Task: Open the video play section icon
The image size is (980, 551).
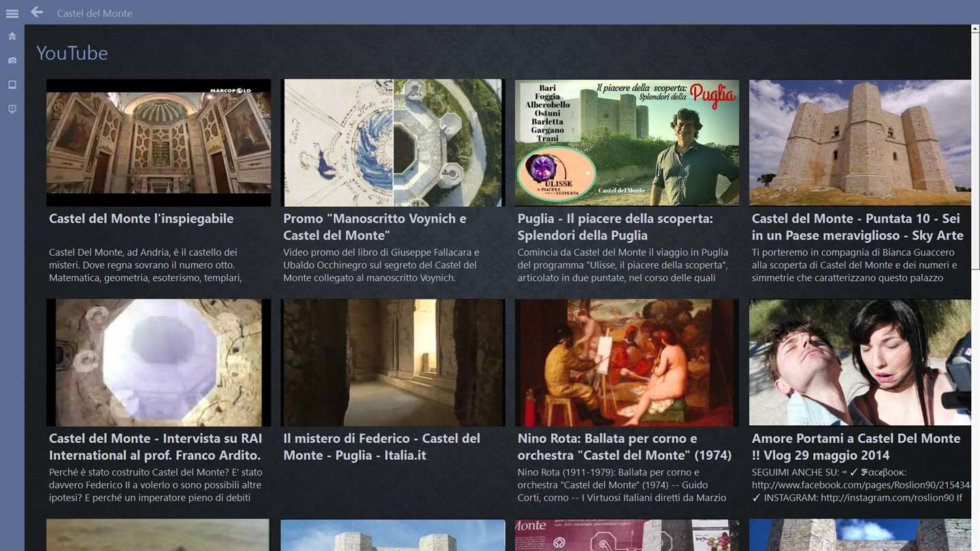Action: [12, 110]
